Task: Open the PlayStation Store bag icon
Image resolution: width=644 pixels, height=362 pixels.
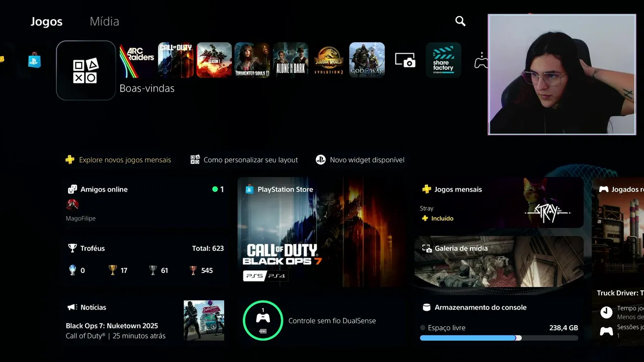Action: (35, 60)
